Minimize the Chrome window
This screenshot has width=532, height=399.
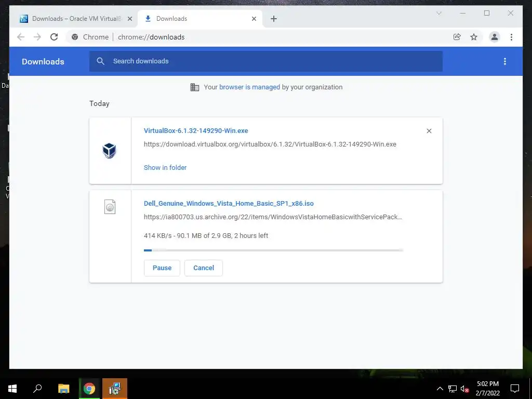[462, 13]
